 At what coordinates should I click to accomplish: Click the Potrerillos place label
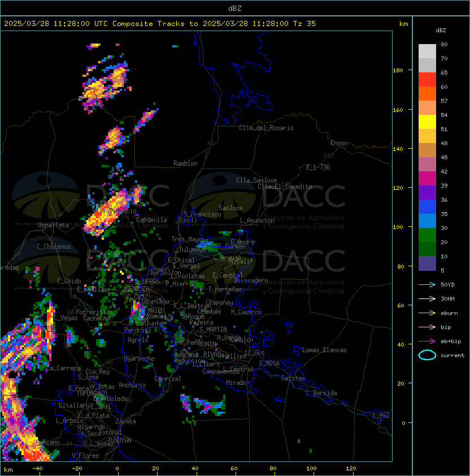(x=94, y=312)
